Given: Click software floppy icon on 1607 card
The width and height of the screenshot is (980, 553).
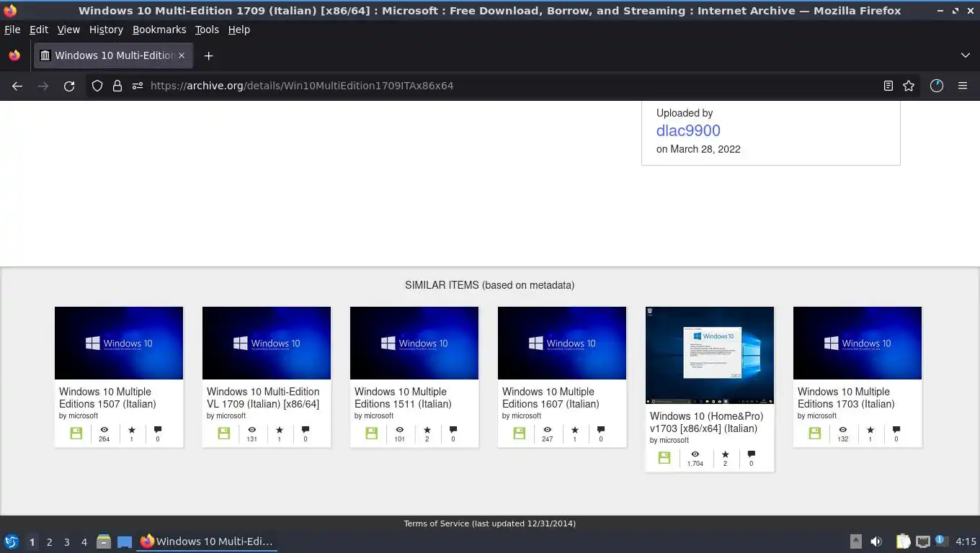Looking at the screenshot, I should click(x=520, y=433).
